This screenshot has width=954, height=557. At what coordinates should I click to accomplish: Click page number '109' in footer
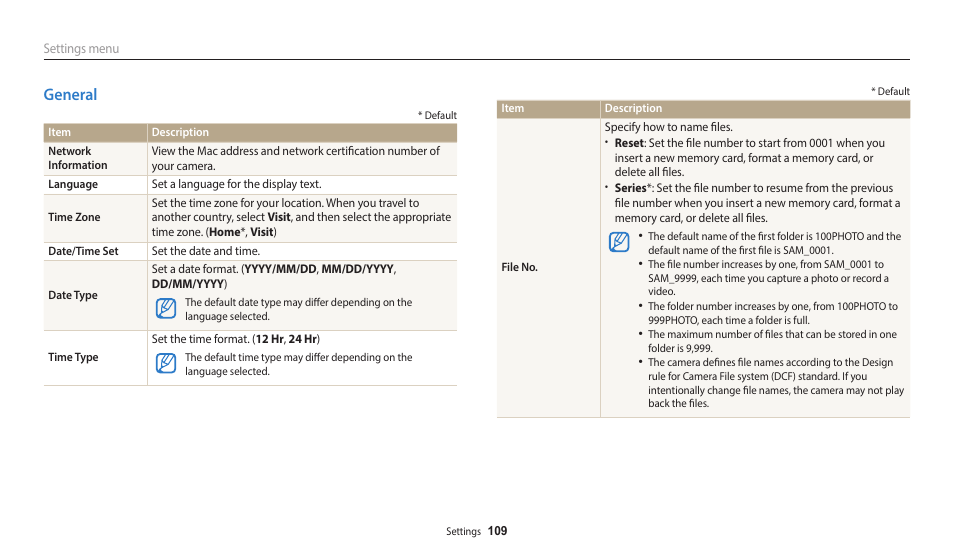497,531
